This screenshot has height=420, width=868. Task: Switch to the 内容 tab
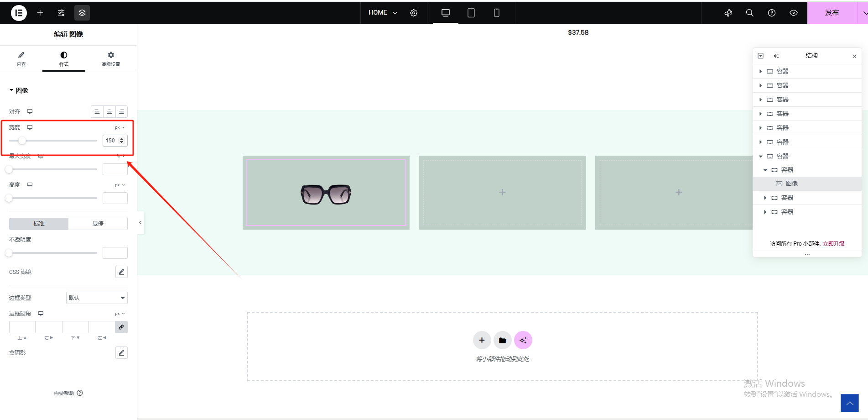21,59
